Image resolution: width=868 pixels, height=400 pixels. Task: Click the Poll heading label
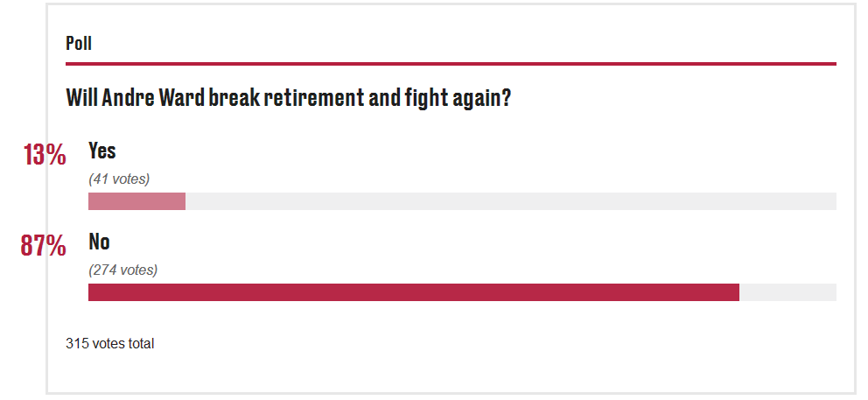(x=79, y=43)
